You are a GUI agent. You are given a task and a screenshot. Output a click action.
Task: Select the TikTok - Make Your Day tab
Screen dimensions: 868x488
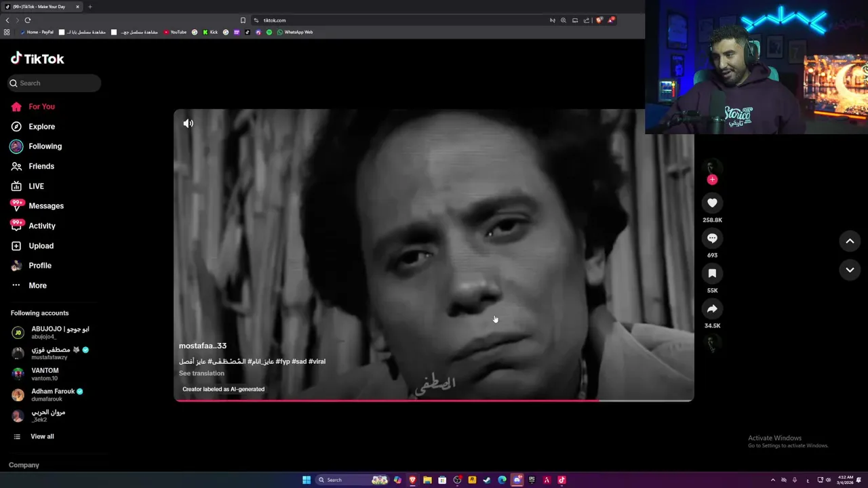pyautogui.click(x=42, y=7)
